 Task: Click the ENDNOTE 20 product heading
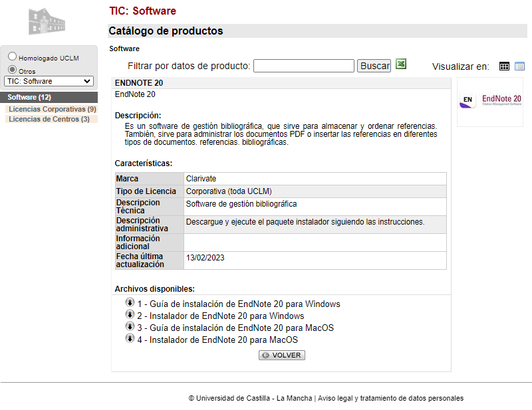coord(139,83)
